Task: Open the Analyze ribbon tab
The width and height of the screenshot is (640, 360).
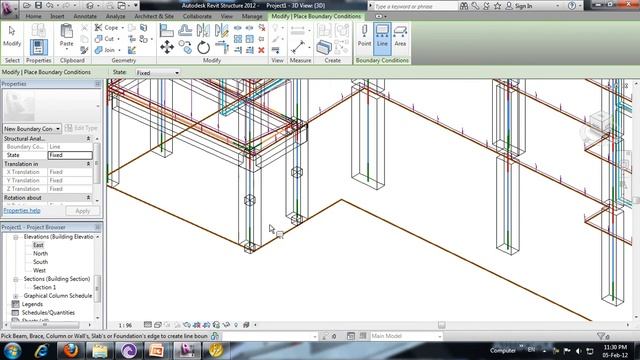Action: pos(116,16)
